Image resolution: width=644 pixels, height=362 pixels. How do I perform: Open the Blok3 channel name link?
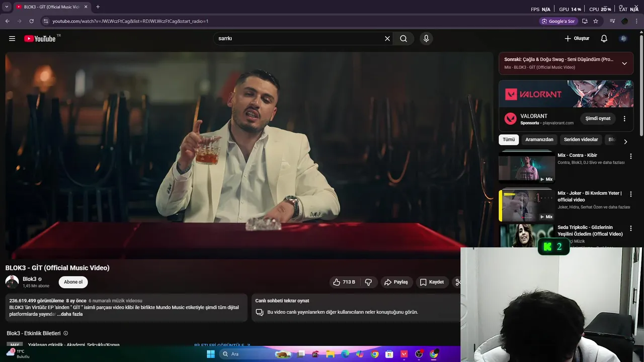30,279
